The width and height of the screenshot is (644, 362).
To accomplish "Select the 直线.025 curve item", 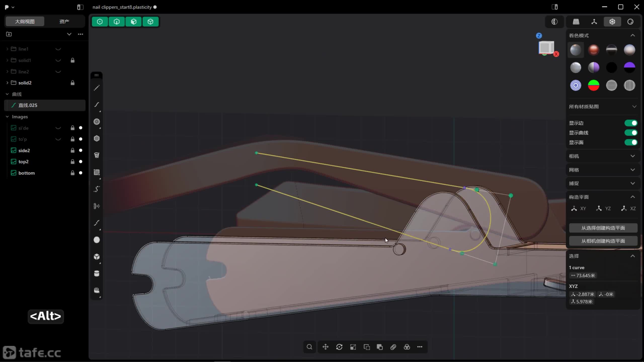I will (x=28, y=105).
